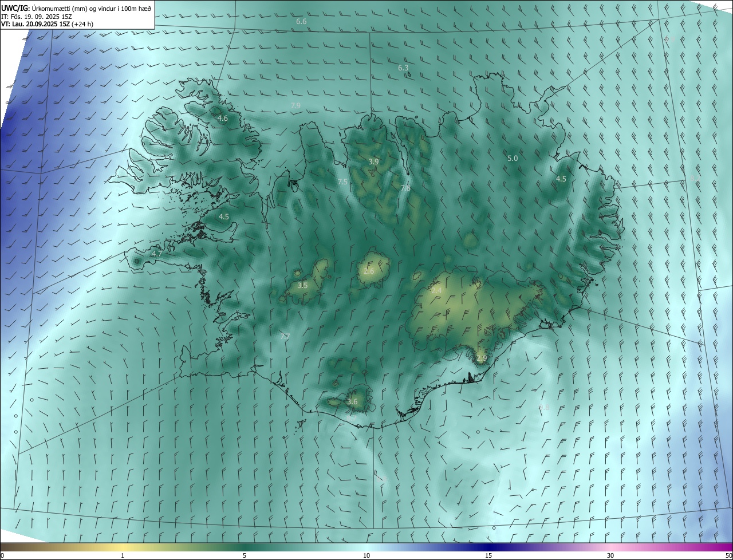
Task: Click the 7.9 value label
Action: pyautogui.click(x=295, y=105)
